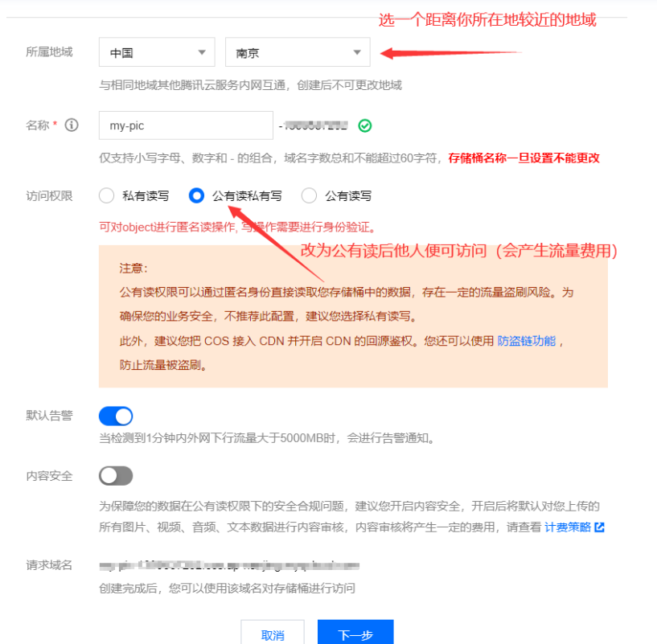
Task: Click the blurred request domain text
Action: 229,566
